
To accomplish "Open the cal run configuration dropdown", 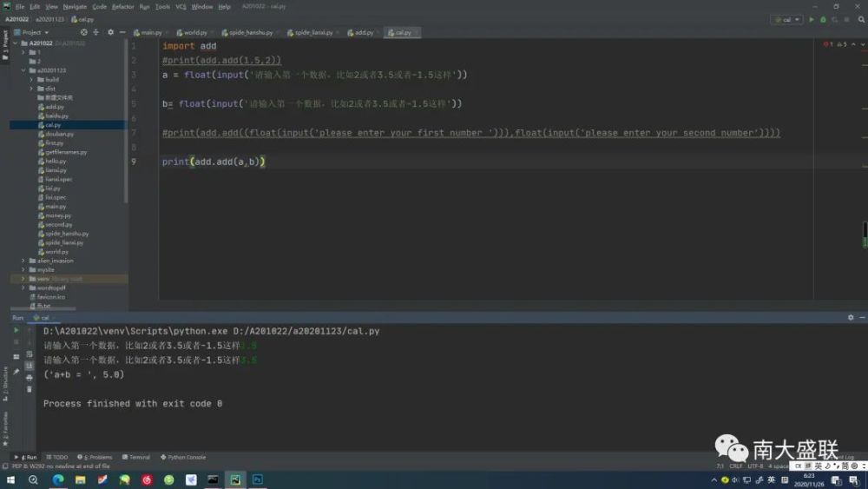I will pos(786,19).
